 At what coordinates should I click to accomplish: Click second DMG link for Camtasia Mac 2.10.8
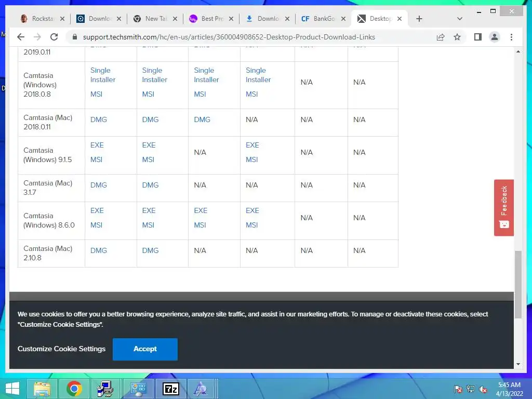click(x=150, y=250)
